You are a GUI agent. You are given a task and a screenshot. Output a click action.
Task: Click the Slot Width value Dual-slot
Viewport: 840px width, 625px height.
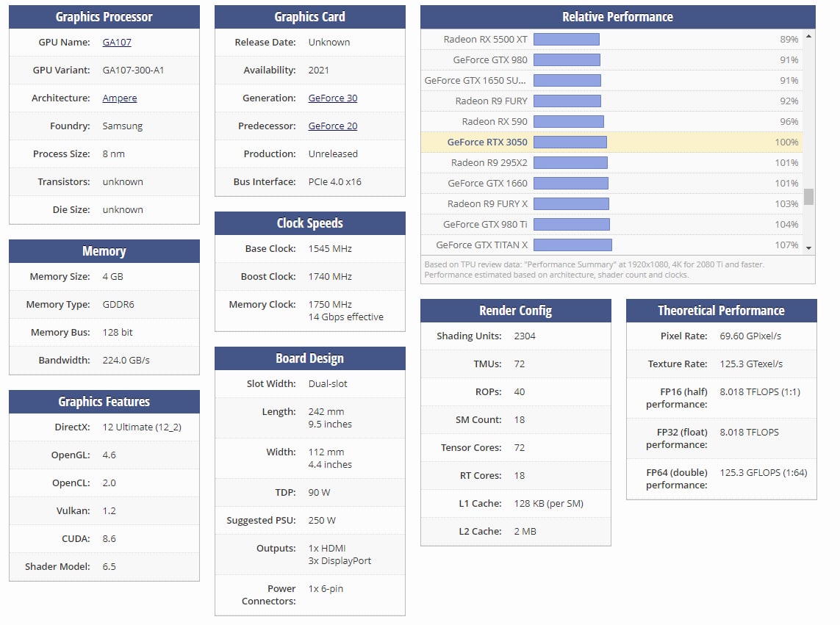click(328, 383)
